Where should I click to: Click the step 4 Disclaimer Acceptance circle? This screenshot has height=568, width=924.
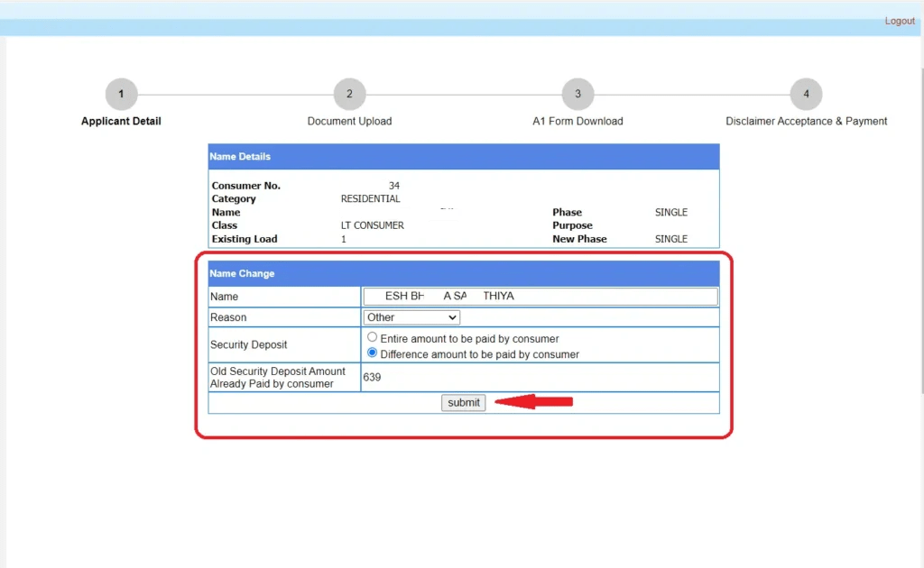coord(806,94)
